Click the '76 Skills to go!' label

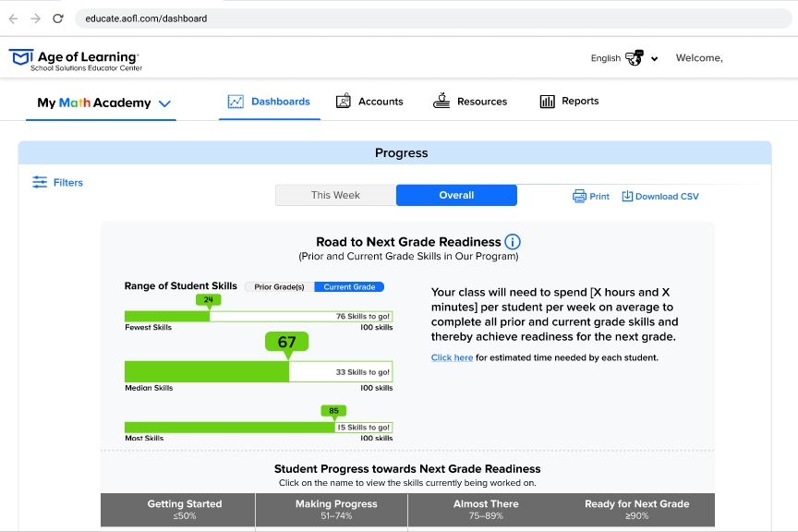[362, 316]
